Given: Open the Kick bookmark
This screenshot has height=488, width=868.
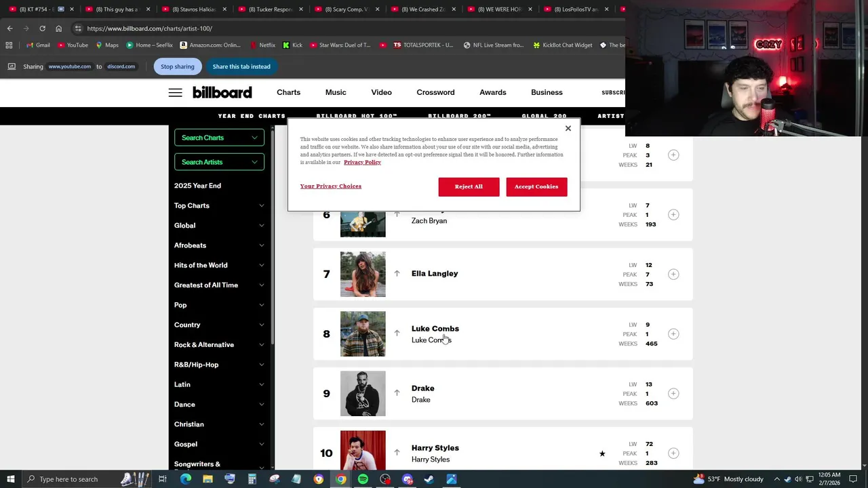Looking at the screenshot, I should 292,45.
